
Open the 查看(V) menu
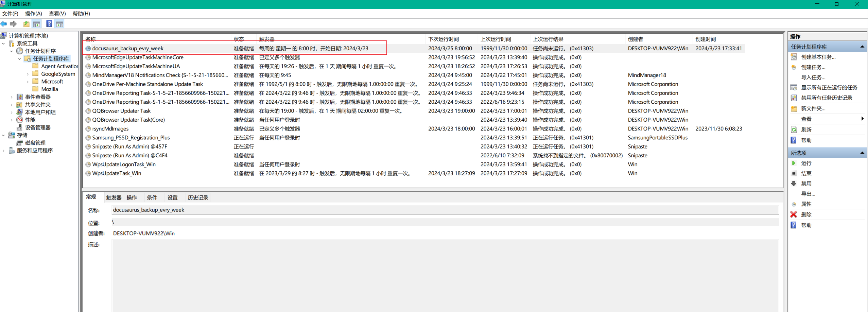pos(57,14)
